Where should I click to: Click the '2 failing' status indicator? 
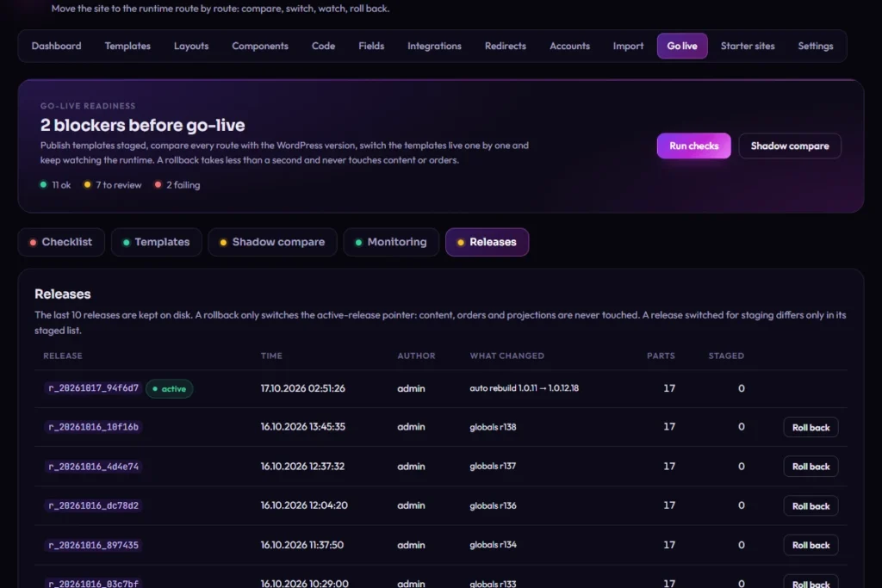[177, 185]
